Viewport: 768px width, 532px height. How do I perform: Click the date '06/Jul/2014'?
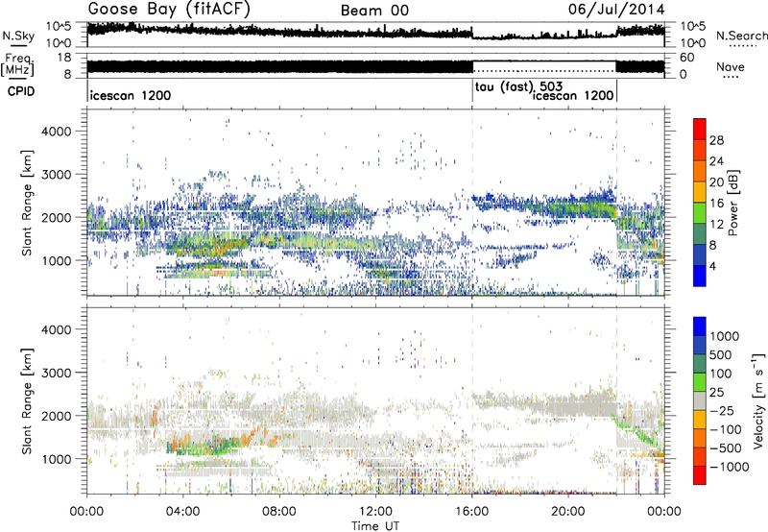(616, 10)
